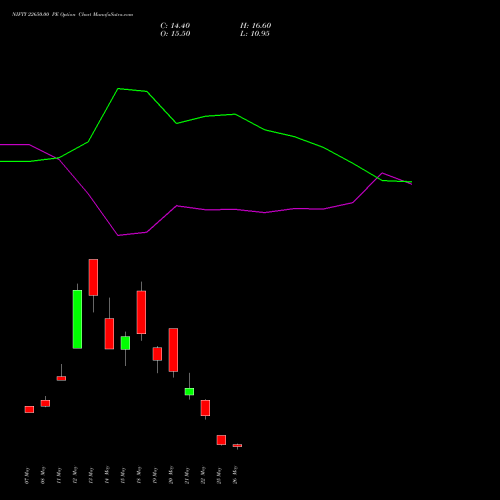Click the 18 May date label
Image resolution: width=500 pixels, height=500 pixels.
point(140,475)
